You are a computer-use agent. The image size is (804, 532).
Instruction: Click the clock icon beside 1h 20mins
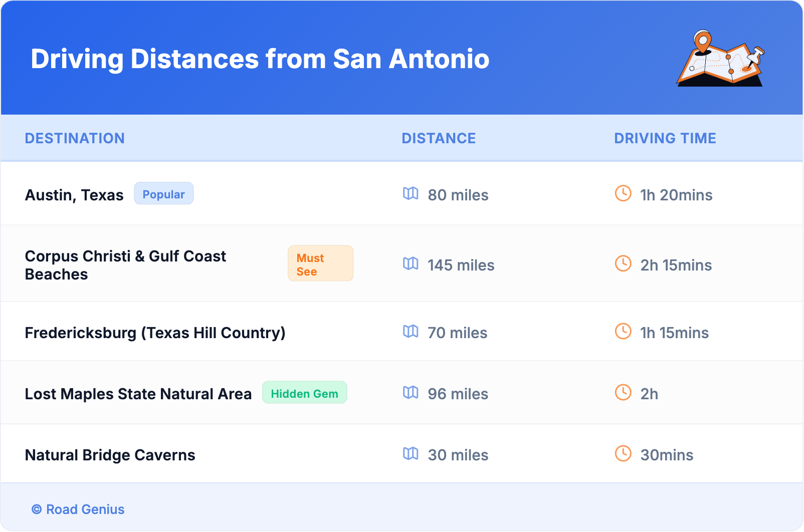(x=623, y=193)
